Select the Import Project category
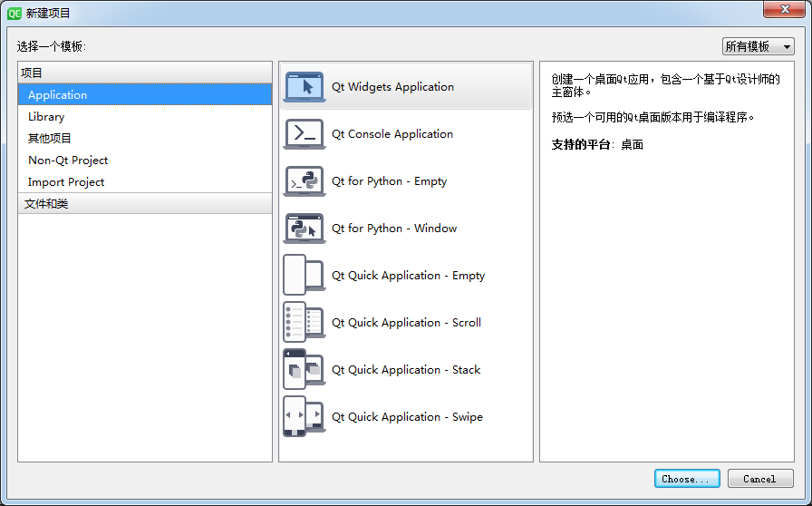Image resolution: width=812 pixels, height=506 pixels. pos(145,182)
